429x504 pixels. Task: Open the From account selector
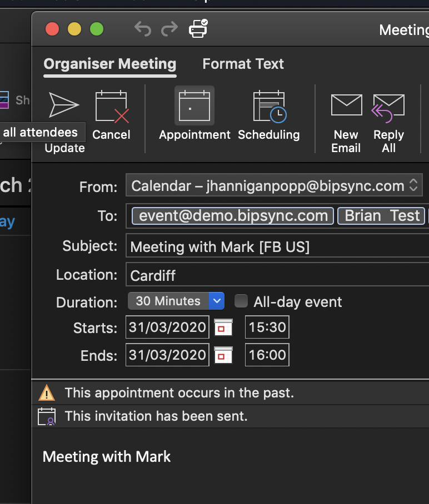pos(274,185)
